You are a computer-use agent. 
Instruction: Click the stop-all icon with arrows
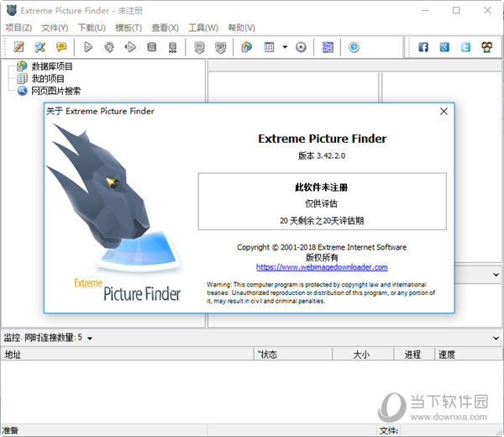pyautogui.click(x=172, y=48)
